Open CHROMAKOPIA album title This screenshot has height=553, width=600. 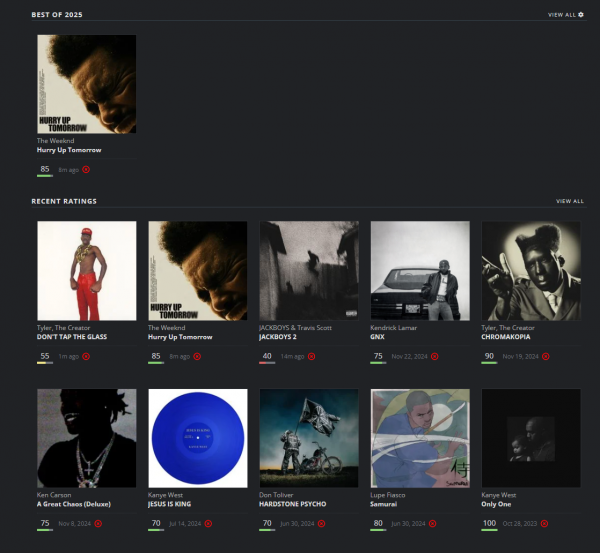tap(505, 337)
